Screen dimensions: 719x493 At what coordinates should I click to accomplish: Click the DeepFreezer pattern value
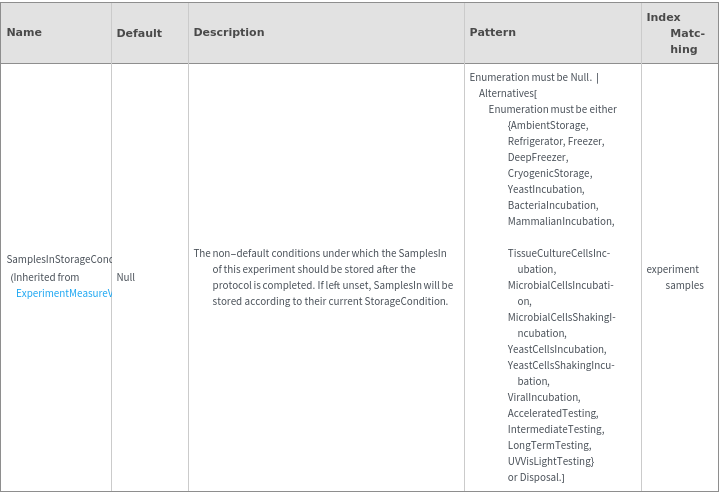point(537,157)
